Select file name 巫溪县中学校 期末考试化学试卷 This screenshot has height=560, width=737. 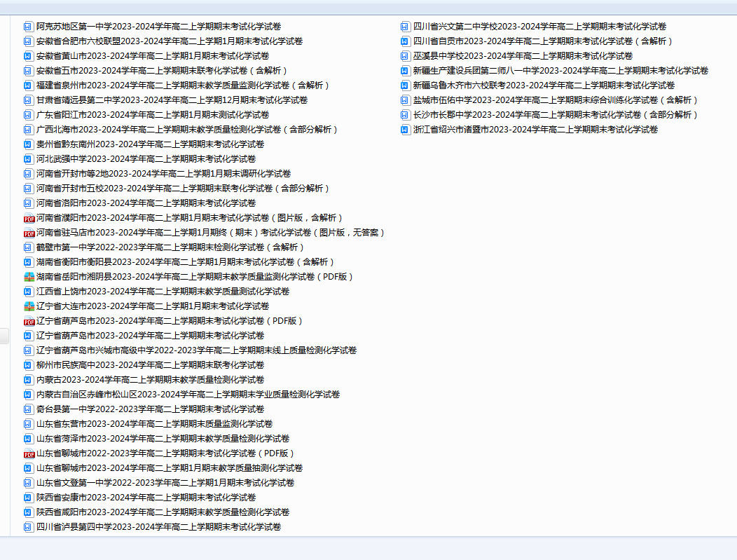(x=523, y=56)
